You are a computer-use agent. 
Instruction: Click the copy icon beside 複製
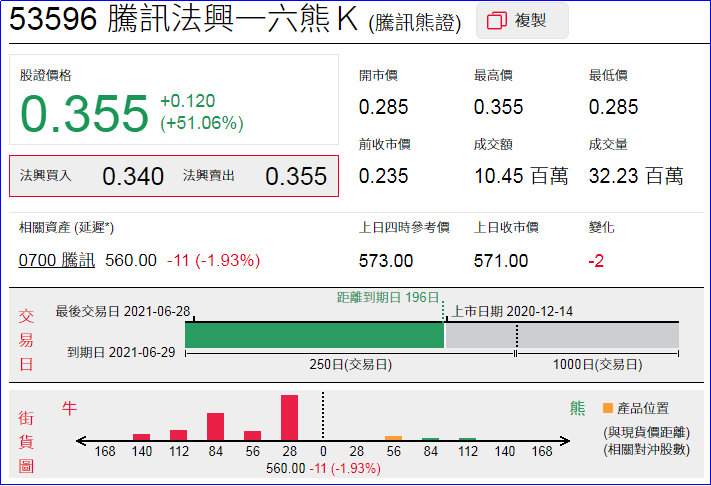(497, 21)
